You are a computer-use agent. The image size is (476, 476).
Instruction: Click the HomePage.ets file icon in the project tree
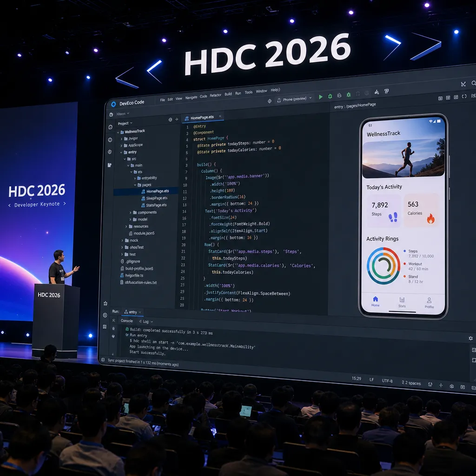(x=143, y=192)
